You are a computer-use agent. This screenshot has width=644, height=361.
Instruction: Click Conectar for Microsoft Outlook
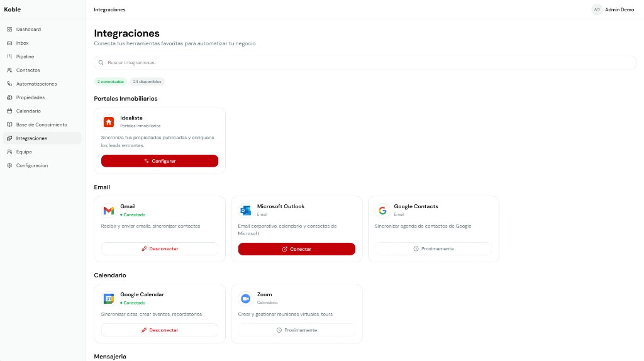(296, 249)
